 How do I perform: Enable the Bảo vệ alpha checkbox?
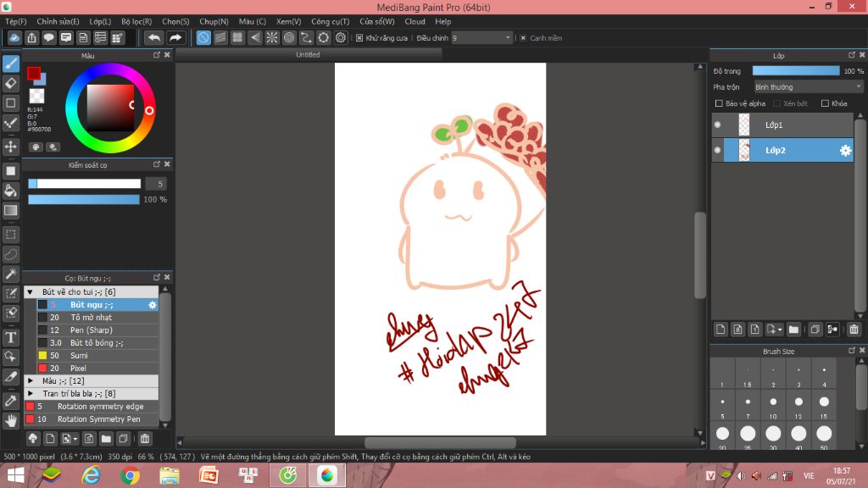(719, 103)
